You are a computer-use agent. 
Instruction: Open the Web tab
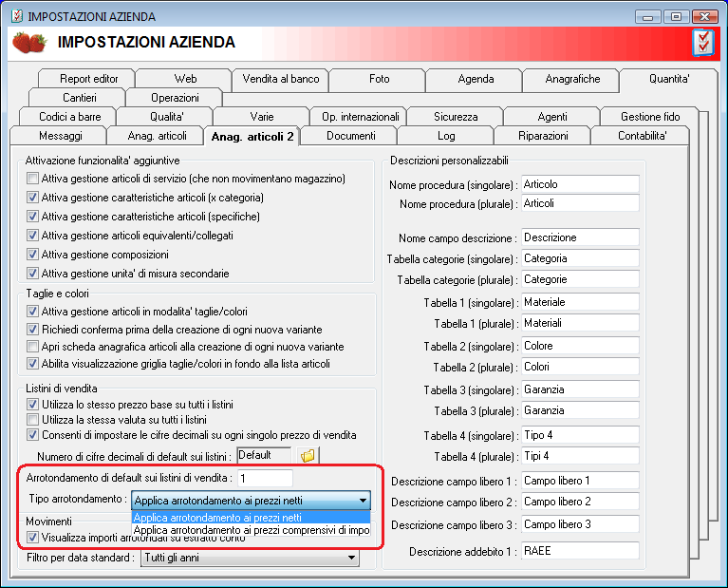[185, 79]
